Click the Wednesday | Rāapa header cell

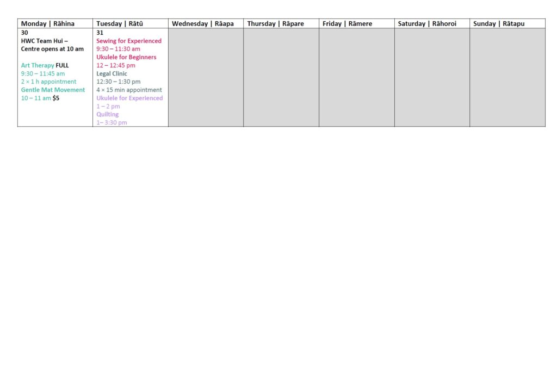[202, 24]
